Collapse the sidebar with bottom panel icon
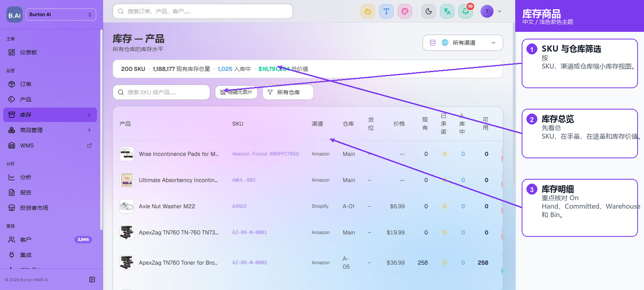Image resolution: width=644 pixels, height=290 pixels. [92, 280]
